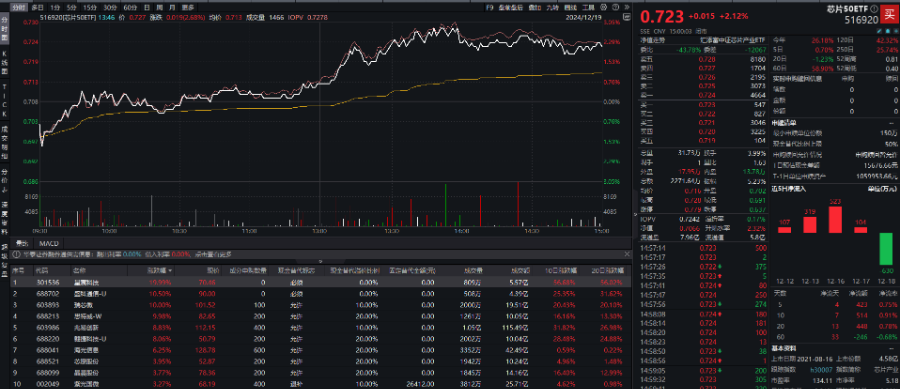Image resolution: width=900 pixels, height=389 pixels.
Task: Click the 12-16 red inflow bar
Action: point(835,219)
